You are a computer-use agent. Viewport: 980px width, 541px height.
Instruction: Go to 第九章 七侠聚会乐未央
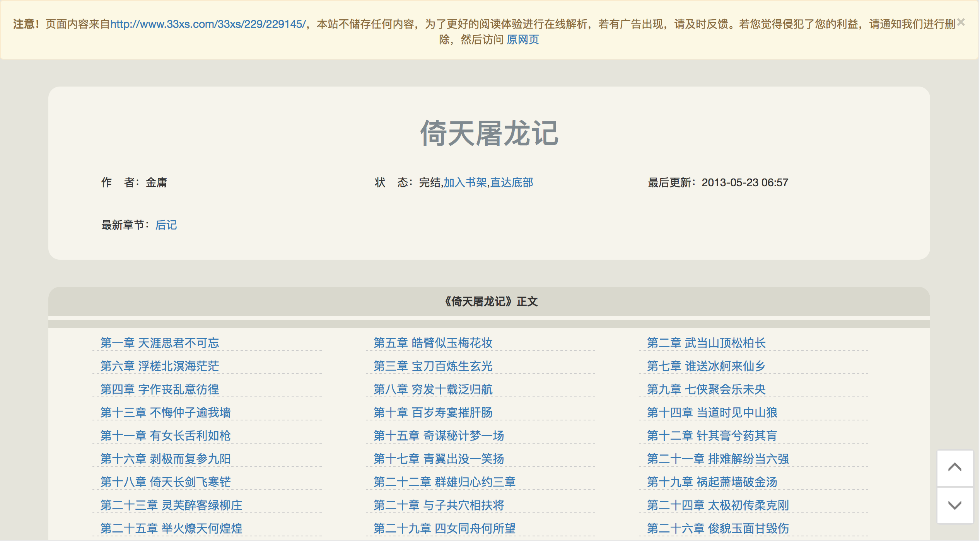pyautogui.click(x=706, y=389)
